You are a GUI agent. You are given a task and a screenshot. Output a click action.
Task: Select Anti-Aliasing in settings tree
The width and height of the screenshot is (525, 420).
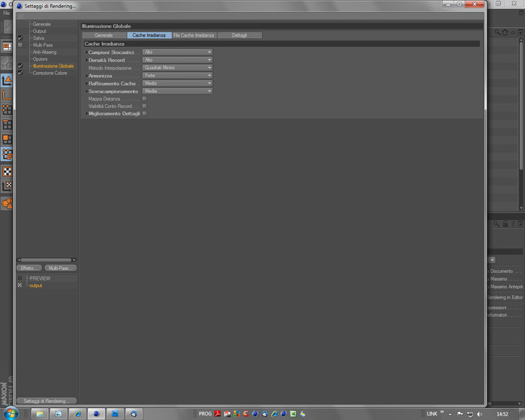point(45,52)
